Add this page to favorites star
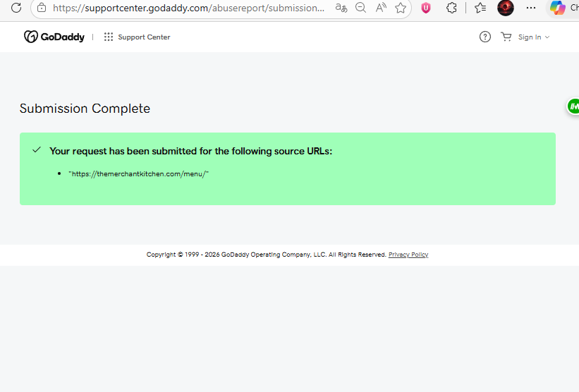 (401, 8)
